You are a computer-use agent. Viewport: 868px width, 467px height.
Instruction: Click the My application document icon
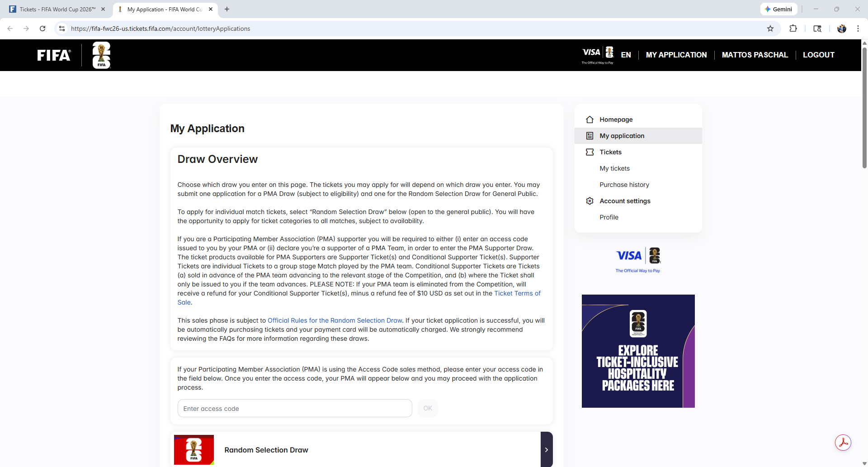click(590, 136)
